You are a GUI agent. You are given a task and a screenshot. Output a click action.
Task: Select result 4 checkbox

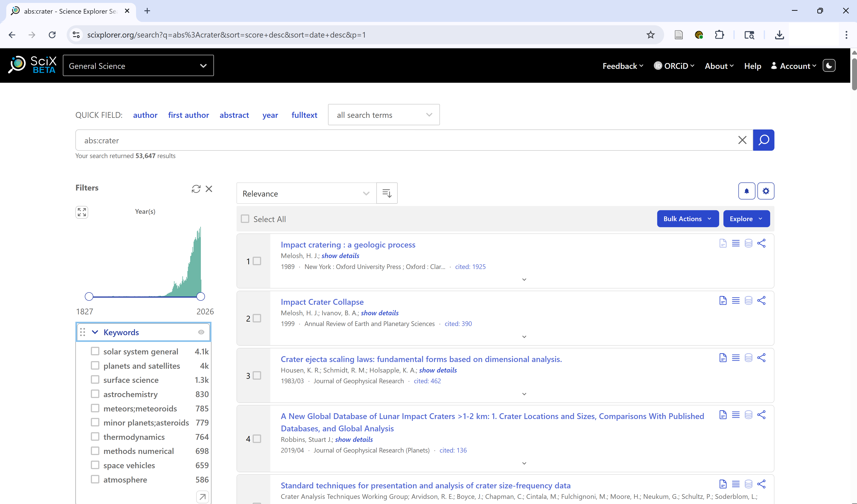(x=257, y=439)
